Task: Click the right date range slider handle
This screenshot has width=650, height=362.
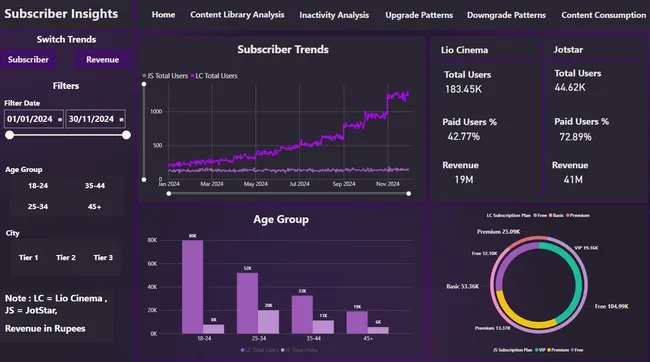Action: [x=126, y=135]
